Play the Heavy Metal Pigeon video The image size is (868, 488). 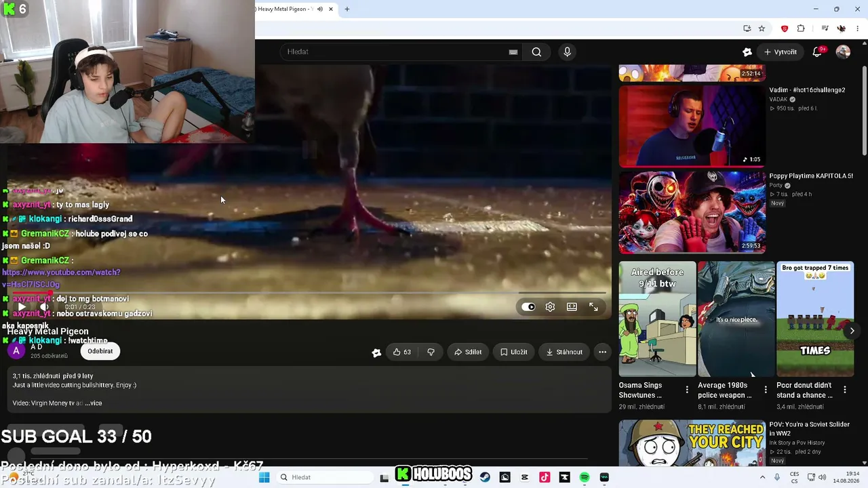[22, 307]
